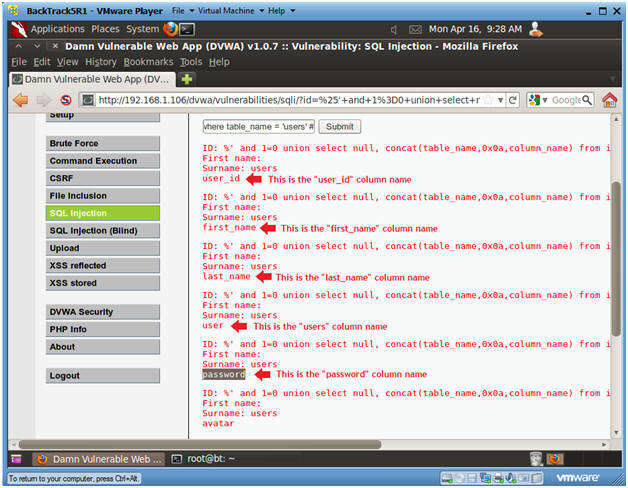Open VMware Player File dropdown menu
This screenshot has height=488, width=628.
pos(183,11)
